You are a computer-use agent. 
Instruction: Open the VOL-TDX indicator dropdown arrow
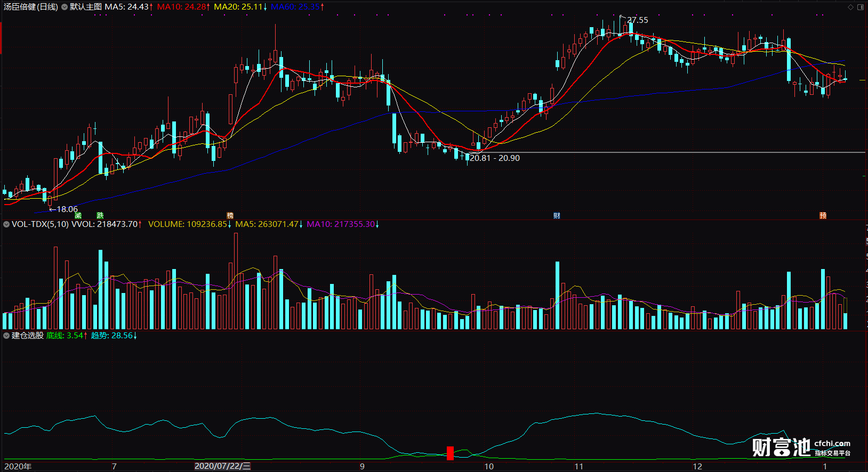pyautogui.click(x=6, y=224)
